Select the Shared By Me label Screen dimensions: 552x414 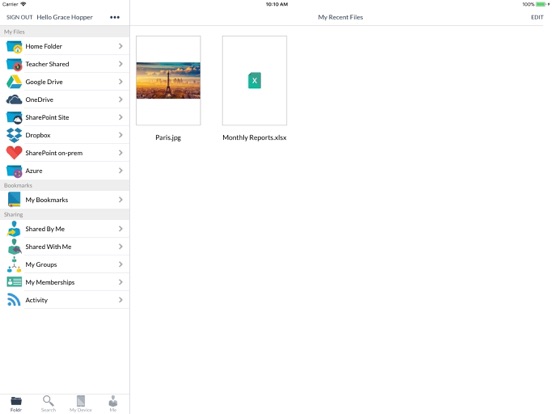pos(45,229)
